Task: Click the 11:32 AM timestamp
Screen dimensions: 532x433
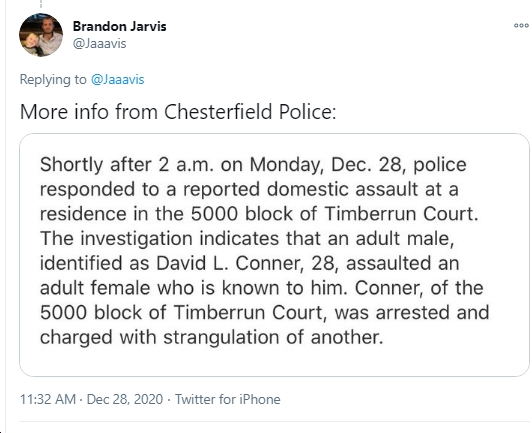Action: (48, 399)
